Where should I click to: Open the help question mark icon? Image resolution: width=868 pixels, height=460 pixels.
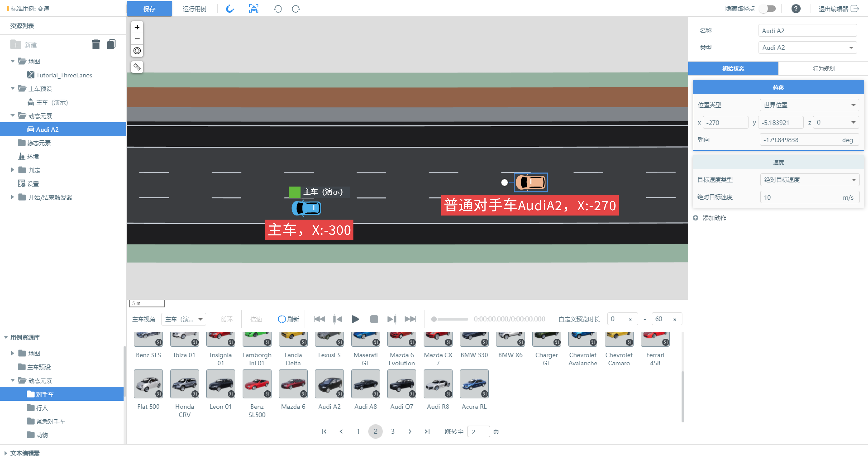coord(796,9)
